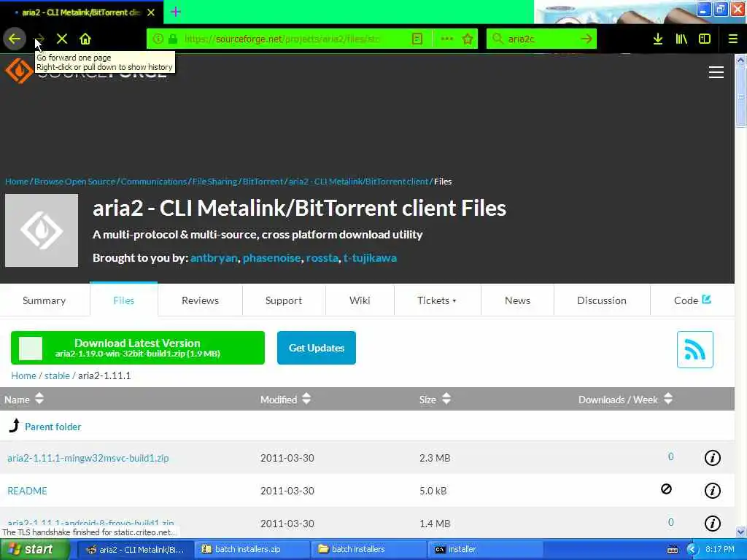Open the RSS feed icon button
The image size is (747, 560).
click(x=694, y=349)
